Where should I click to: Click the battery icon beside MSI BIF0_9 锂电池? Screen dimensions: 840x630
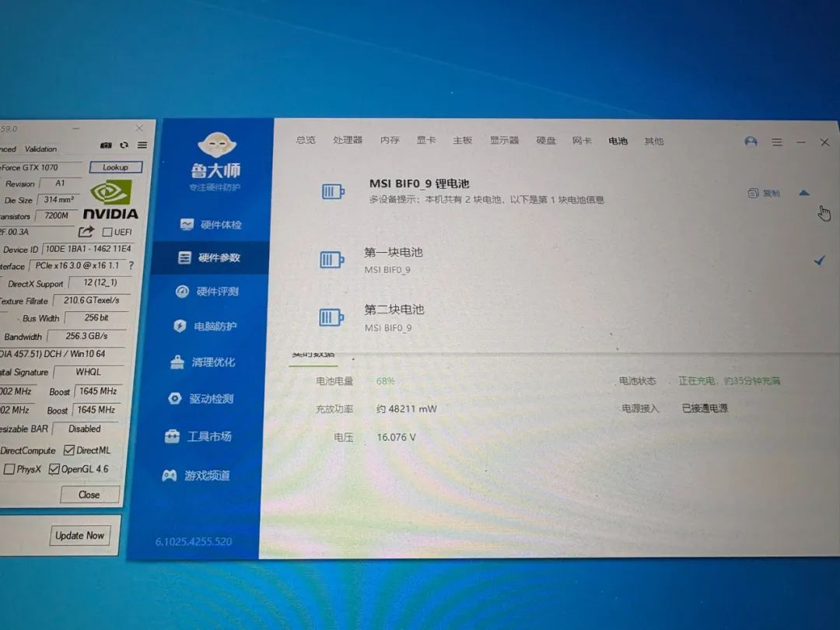coord(333,191)
